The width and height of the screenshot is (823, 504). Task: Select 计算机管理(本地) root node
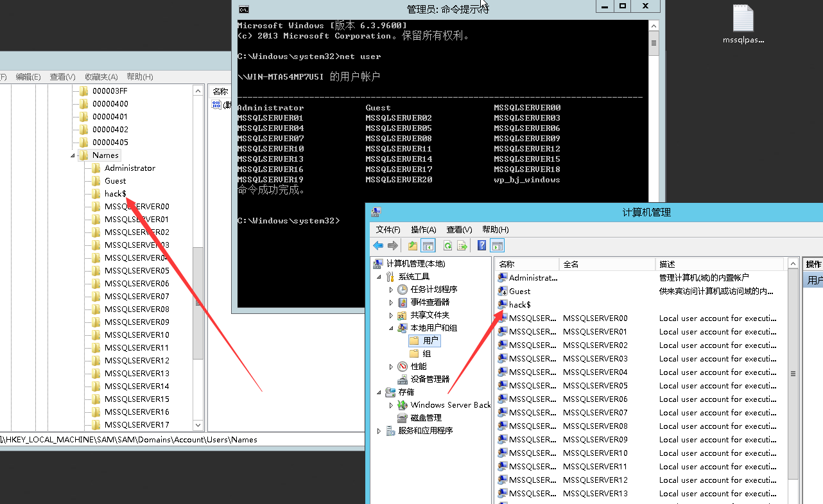[415, 264]
